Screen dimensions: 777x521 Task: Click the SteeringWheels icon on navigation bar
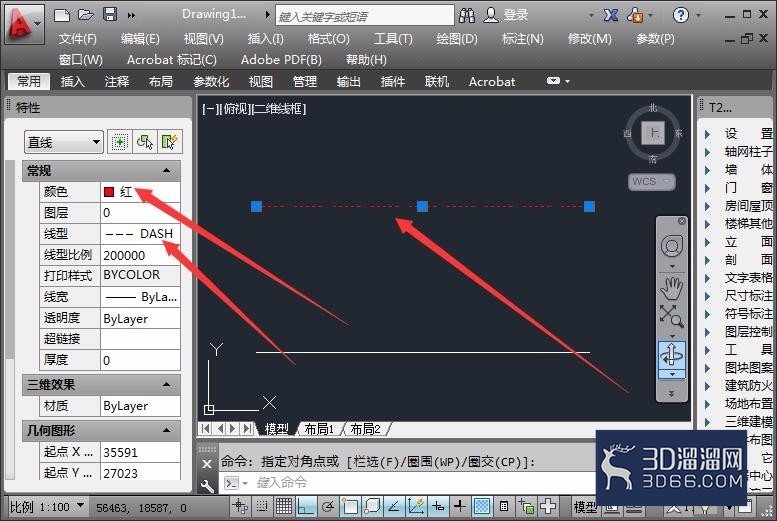click(x=671, y=246)
